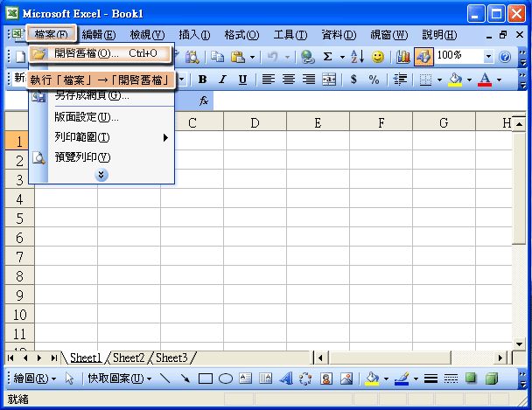Image resolution: width=532 pixels, height=410 pixels.
Task: Insert Diagram or Organization Chart icon
Action: (305, 379)
